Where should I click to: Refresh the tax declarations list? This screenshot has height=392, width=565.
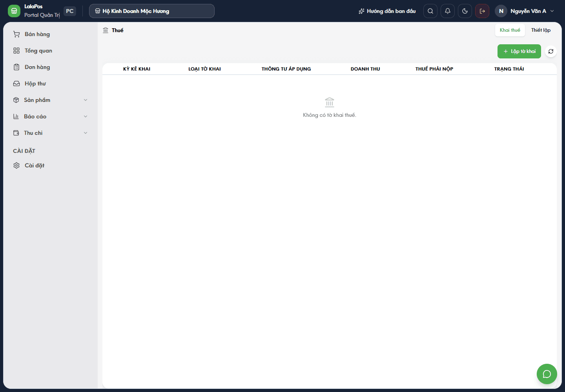551,51
